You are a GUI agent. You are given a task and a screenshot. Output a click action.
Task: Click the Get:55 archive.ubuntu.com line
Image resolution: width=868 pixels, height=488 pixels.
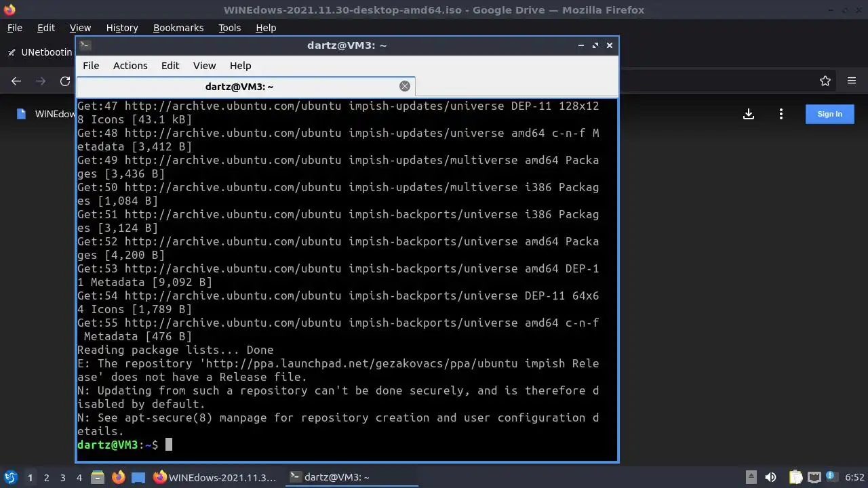coord(338,329)
